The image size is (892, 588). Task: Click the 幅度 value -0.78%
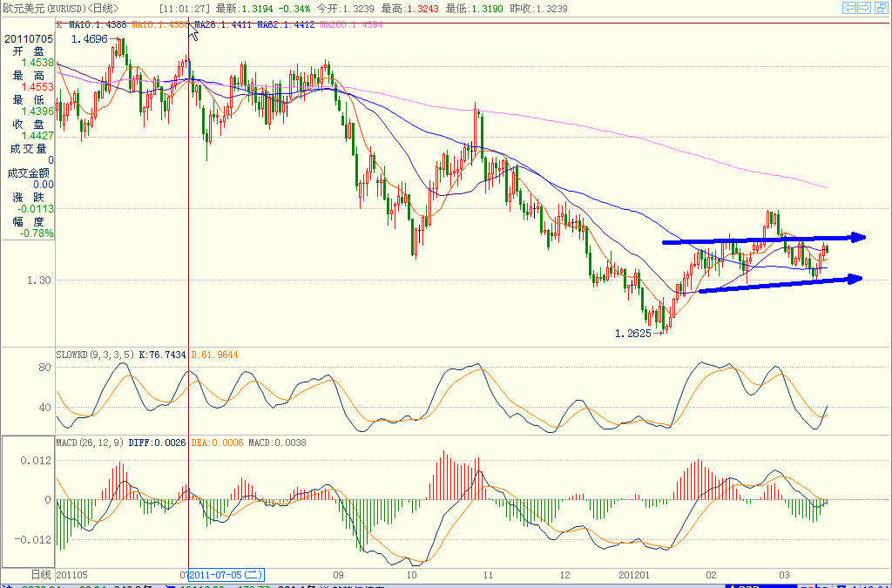tap(37, 233)
